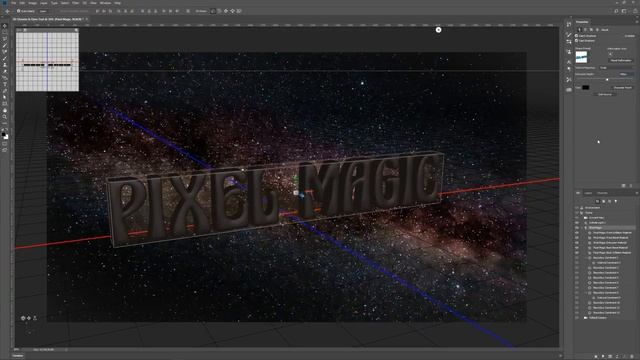Collapse the Boundary Constraint 1 tree item
Screen dimensions: 640x360
(x=586, y=258)
